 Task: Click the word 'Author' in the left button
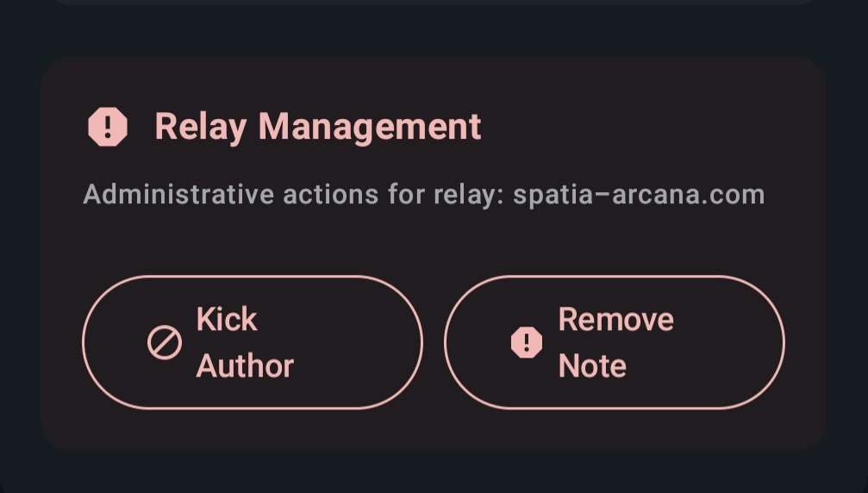click(x=245, y=366)
